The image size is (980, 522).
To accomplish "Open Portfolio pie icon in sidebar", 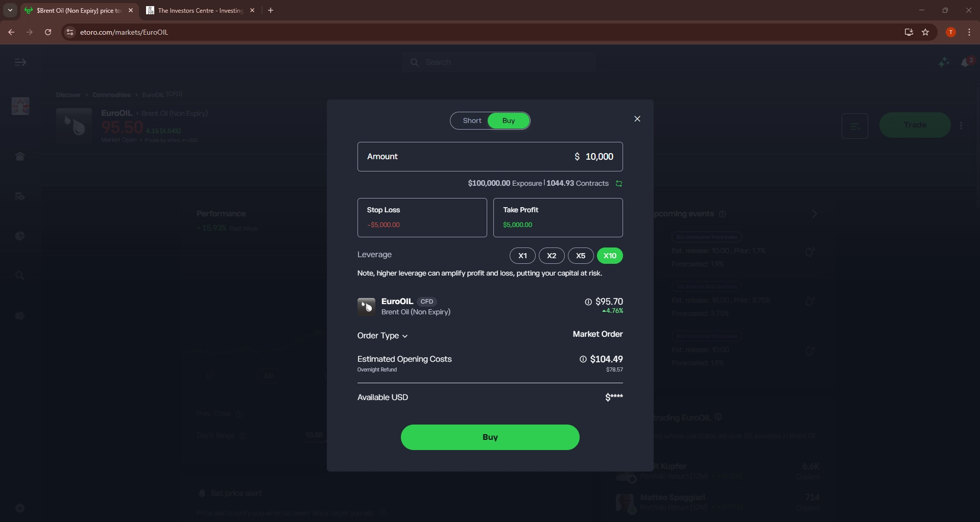I will tap(20, 236).
